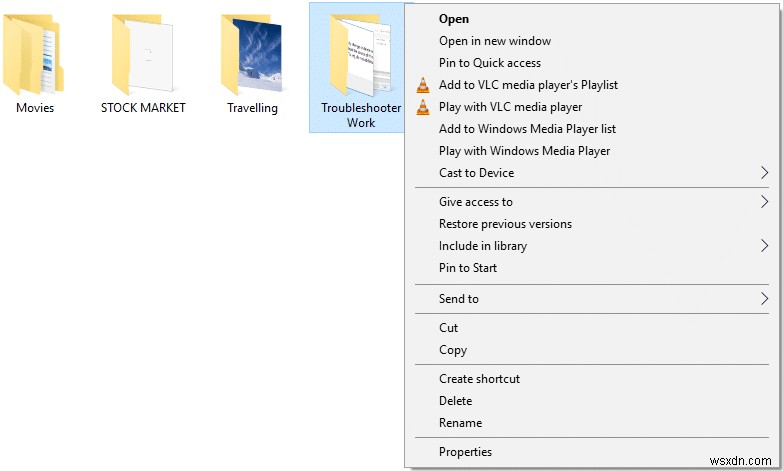Expand the Cast to Device submenu arrow

pos(764,173)
